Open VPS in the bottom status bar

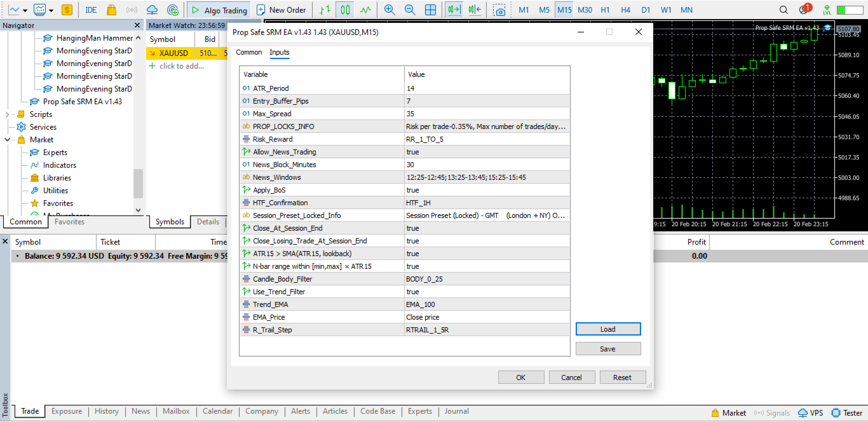click(811, 413)
